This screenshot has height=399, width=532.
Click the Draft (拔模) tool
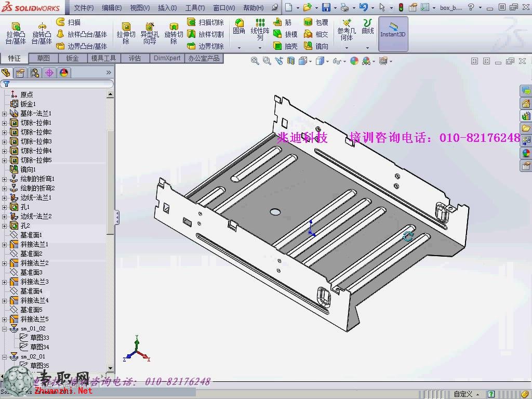coord(285,34)
